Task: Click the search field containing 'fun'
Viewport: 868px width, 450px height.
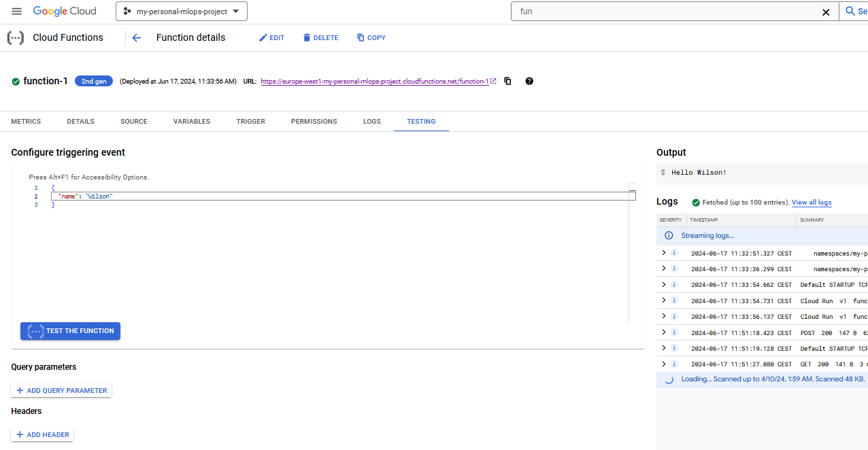Action: tap(667, 12)
